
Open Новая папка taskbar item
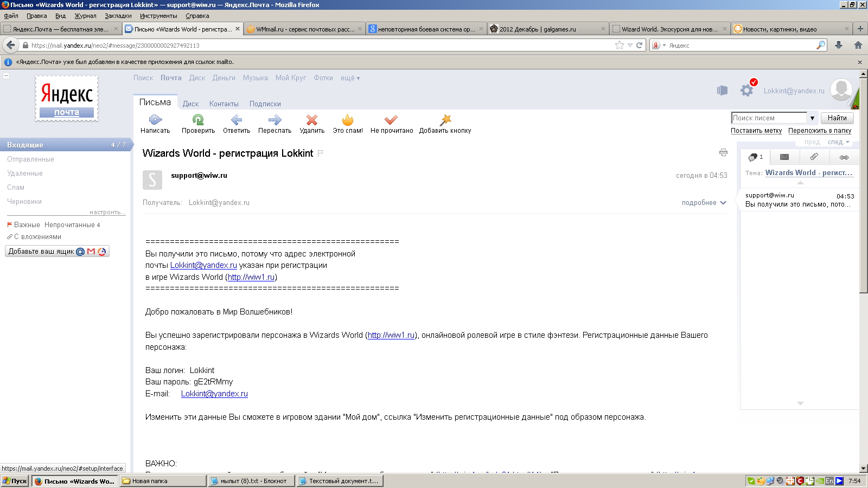pos(163,481)
